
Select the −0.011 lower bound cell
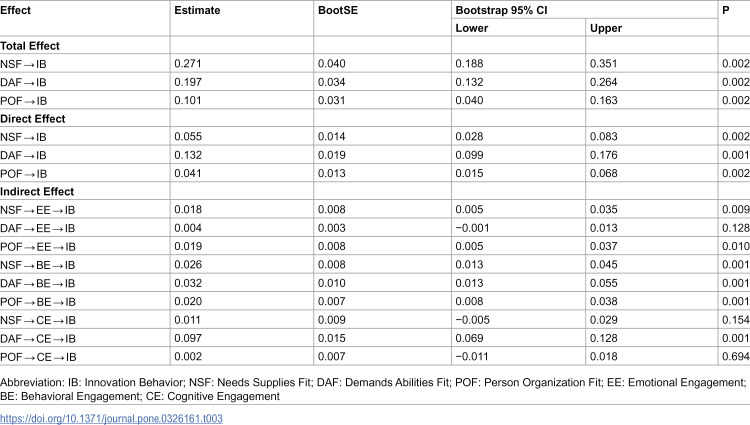(472, 357)
